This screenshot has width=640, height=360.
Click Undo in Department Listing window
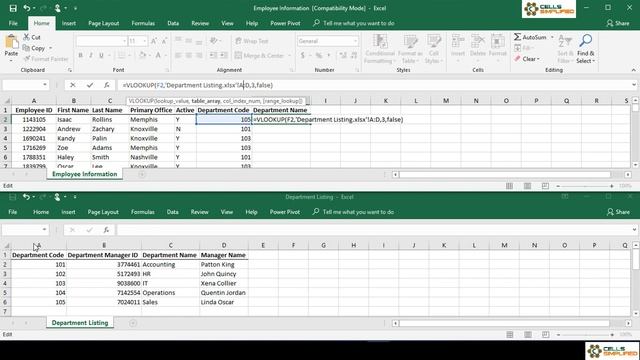(x=26, y=197)
